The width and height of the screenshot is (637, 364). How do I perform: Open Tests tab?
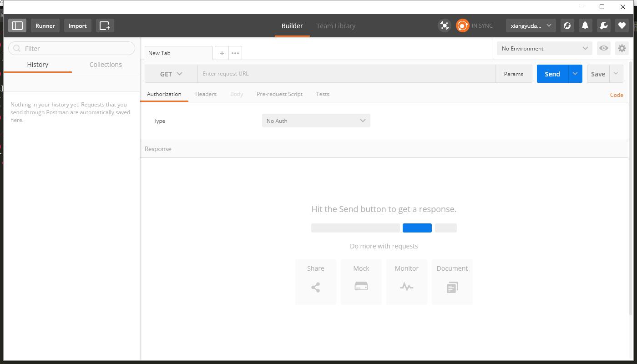(323, 94)
